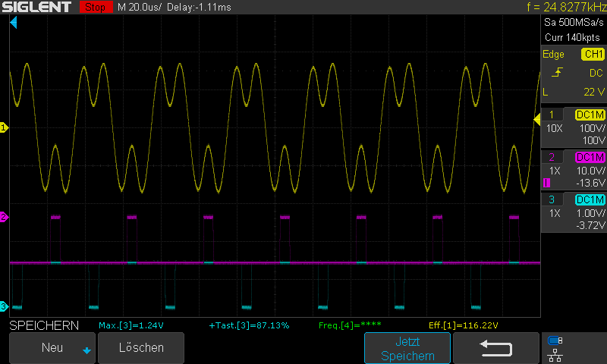Screen dimensions: 607x364
Task: Click channel 2 invert indicator icon
Action: [x=546, y=183]
